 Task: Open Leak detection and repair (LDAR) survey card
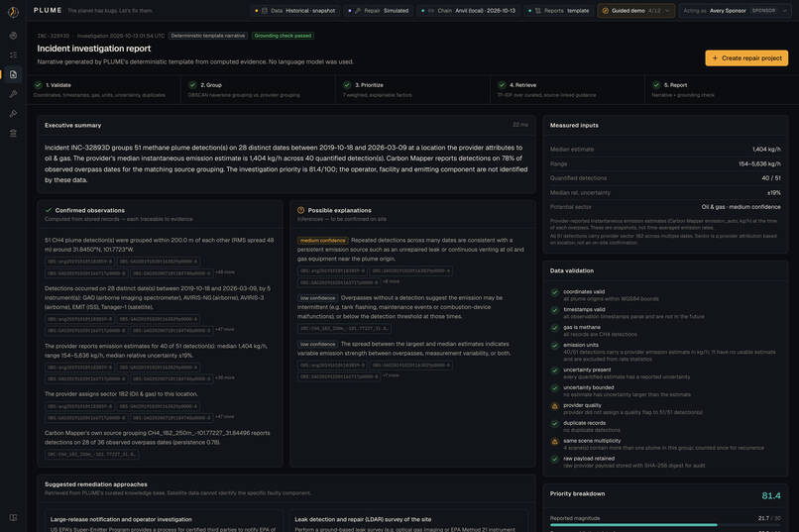point(408,521)
